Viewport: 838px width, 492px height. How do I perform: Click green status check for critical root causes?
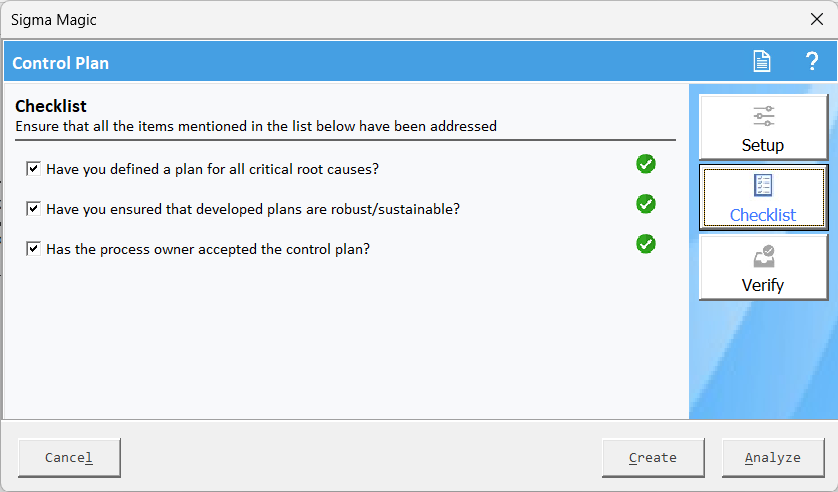[646, 164]
